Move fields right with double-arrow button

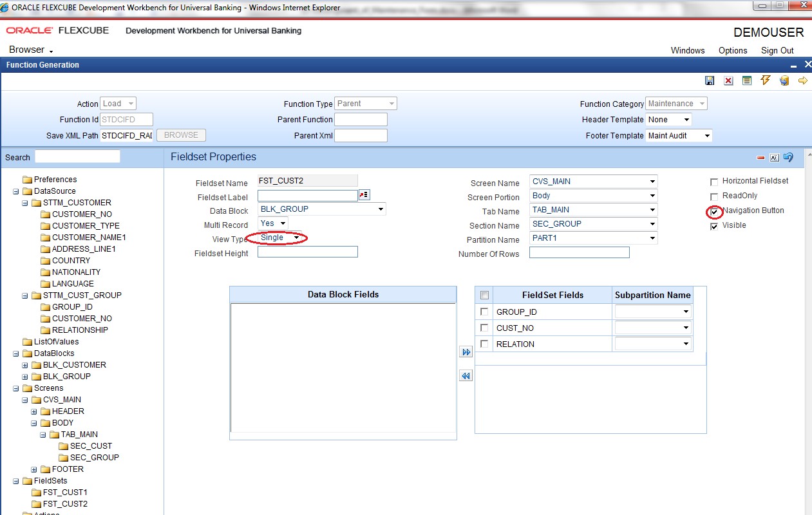[x=466, y=352]
